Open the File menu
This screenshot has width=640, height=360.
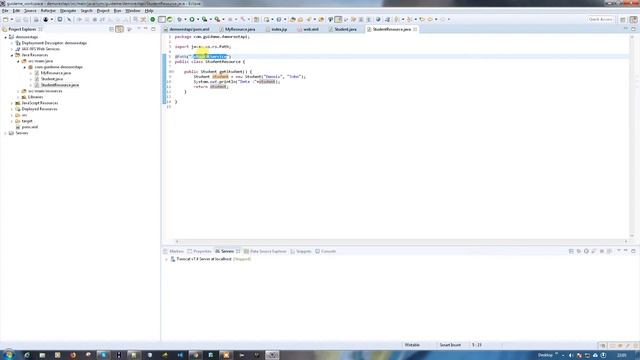tap(5, 11)
